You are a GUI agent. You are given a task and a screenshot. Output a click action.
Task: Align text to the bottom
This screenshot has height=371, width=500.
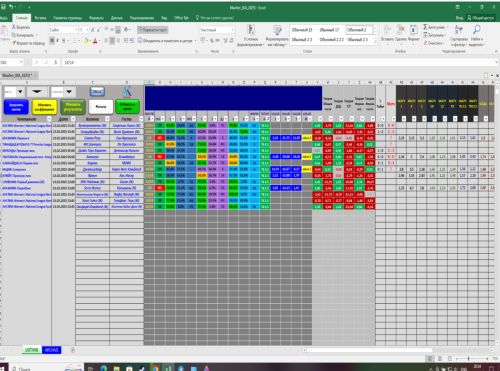coord(118,30)
